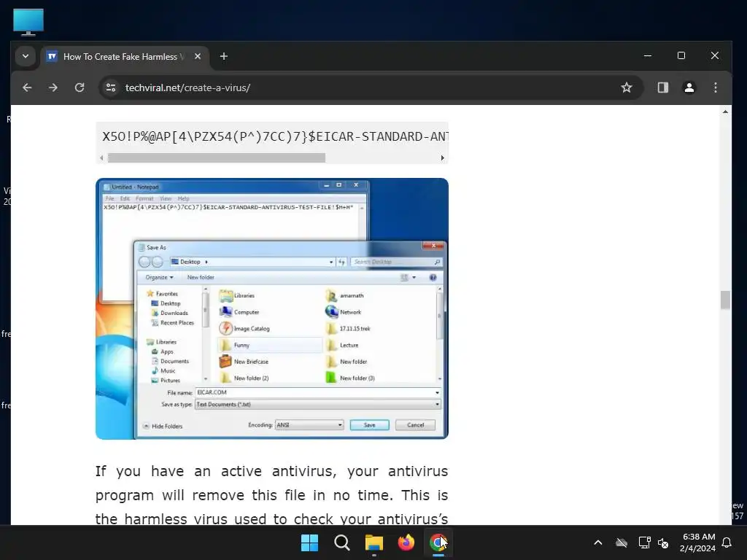
Task: Click the page scroll-up arrow
Action: (x=725, y=112)
